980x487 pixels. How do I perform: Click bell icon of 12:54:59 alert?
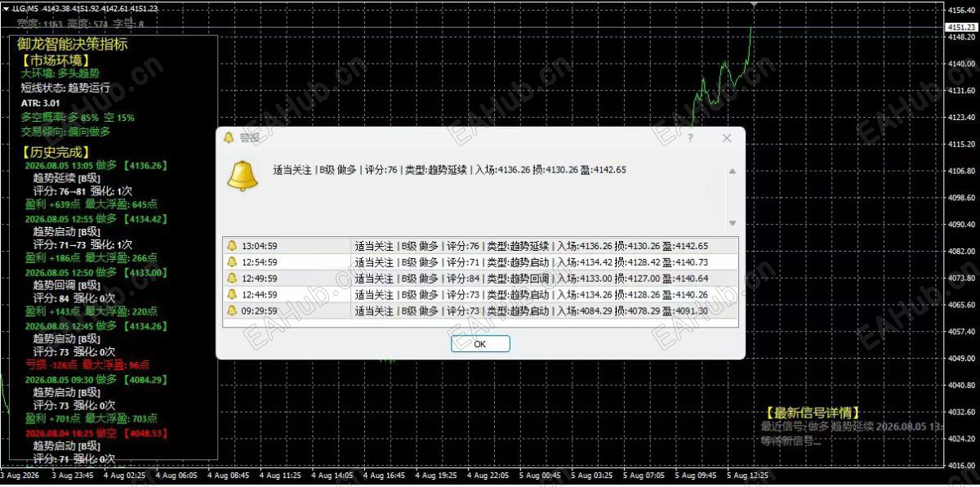click(x=231, y=262)
